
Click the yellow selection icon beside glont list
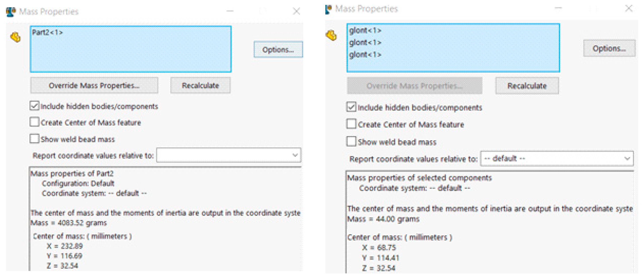[x=332, y=35]
